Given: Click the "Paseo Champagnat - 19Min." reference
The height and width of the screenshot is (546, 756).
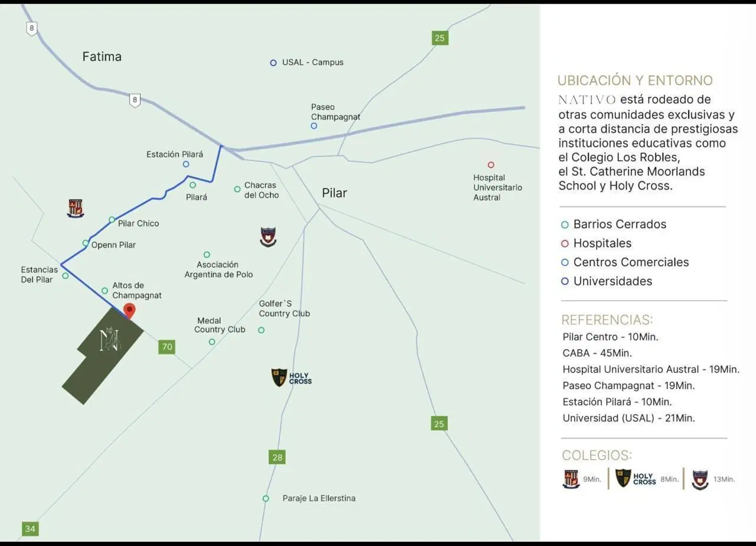Looking at the screenshot, I should (628, 386).
